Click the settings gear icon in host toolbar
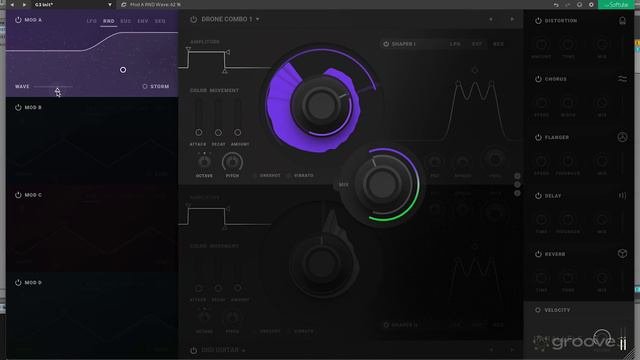 [591, 4]
